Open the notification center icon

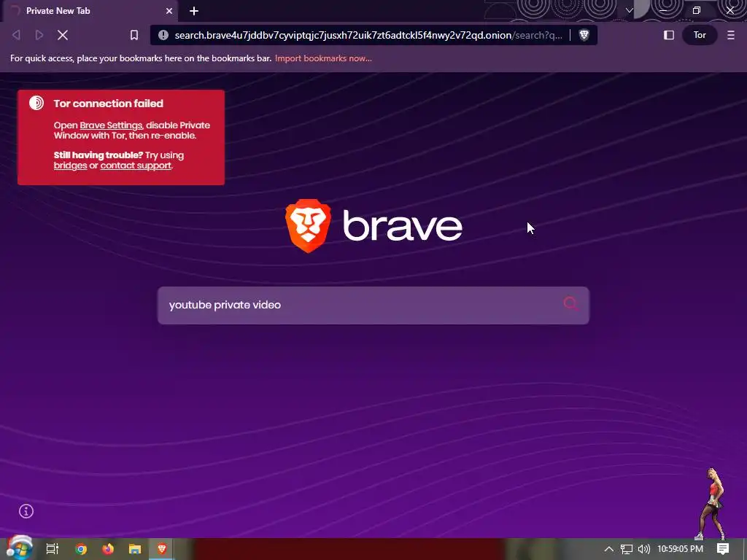point(723,549)
